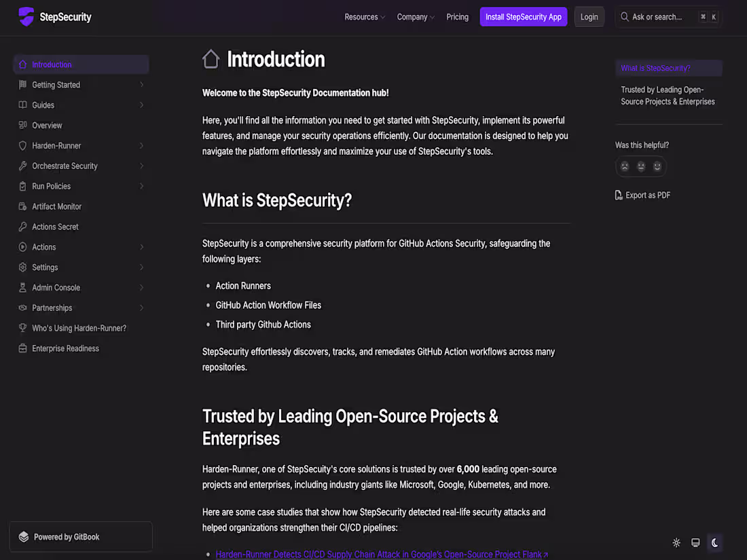Click the home icon beside Introduction heading
This screenshot has height=560, width=747.
click(211, 59)
